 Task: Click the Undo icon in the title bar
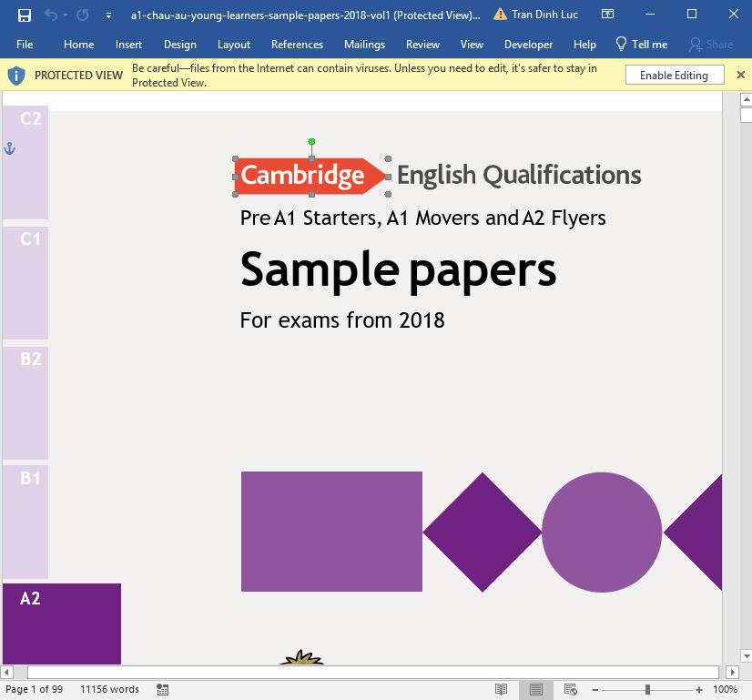click(53, 15)
